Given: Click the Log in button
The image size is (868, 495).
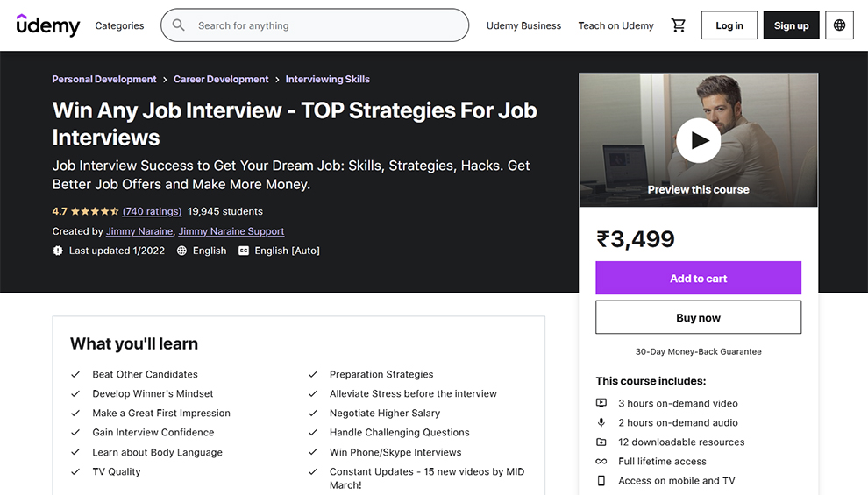Looking at the screenshot, I should click(729, 25).
